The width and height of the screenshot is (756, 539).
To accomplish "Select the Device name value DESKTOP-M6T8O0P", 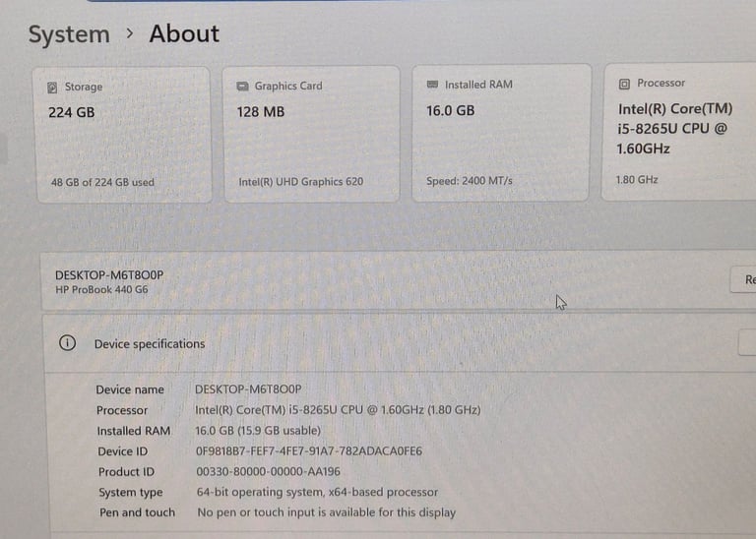I will coord(248,389).
